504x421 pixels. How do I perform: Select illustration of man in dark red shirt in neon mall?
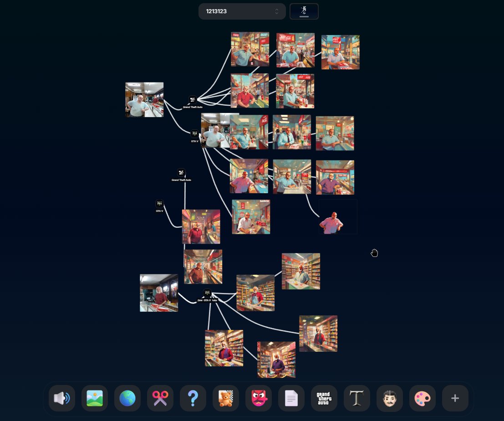coord(201,227)
